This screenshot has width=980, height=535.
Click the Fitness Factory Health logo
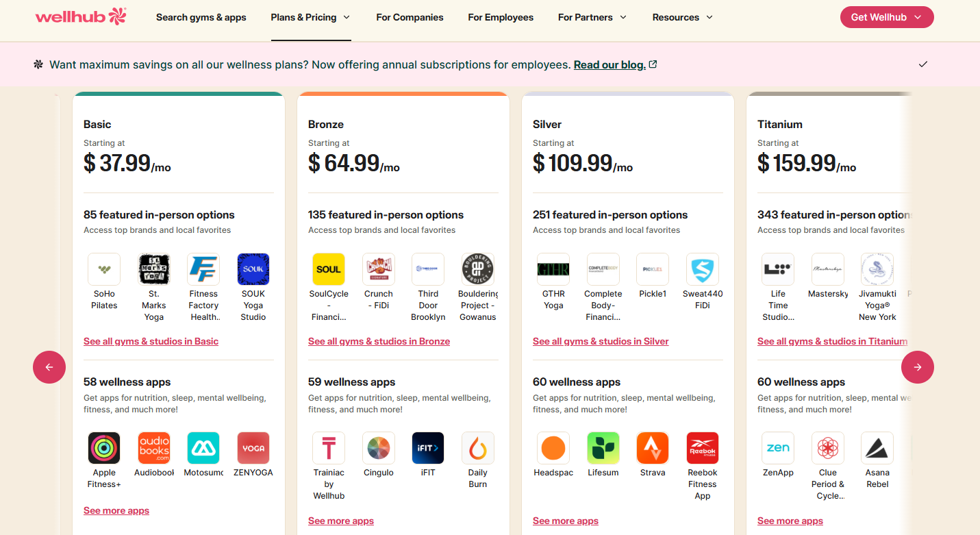tap(203, 269)
